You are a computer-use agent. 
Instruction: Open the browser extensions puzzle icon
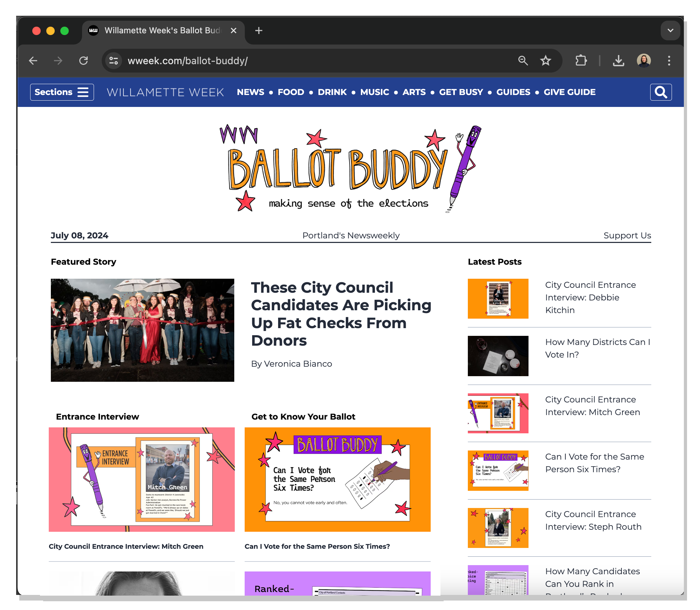pyautogui.click(x=581, y=61)
